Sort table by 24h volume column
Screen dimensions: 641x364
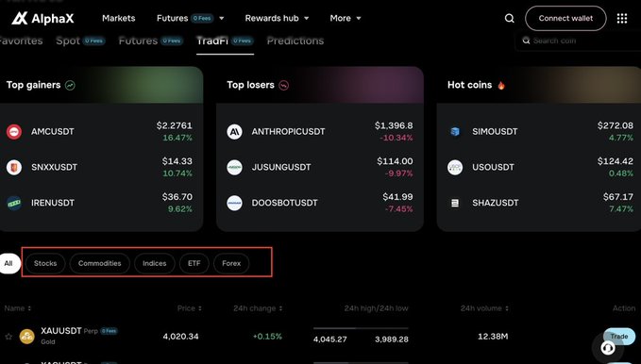pyautogui.click(x=484, y=308)
